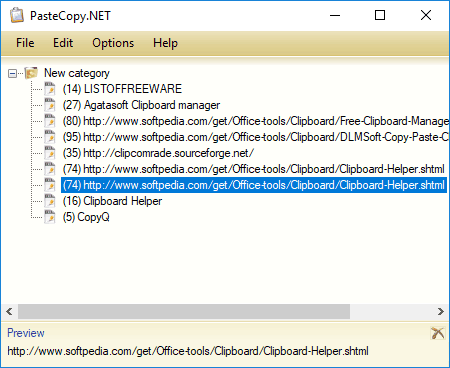This screenshot has height=368, width=450.
Task: Click the New category folder icon
Action: coord(31,73)
